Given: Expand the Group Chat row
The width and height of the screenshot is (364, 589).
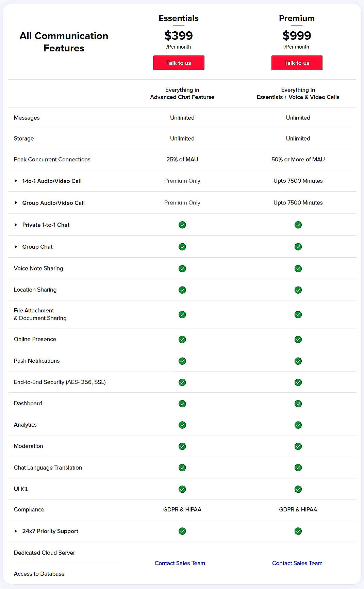Looking at the screenshot, I should pos(16,247).
